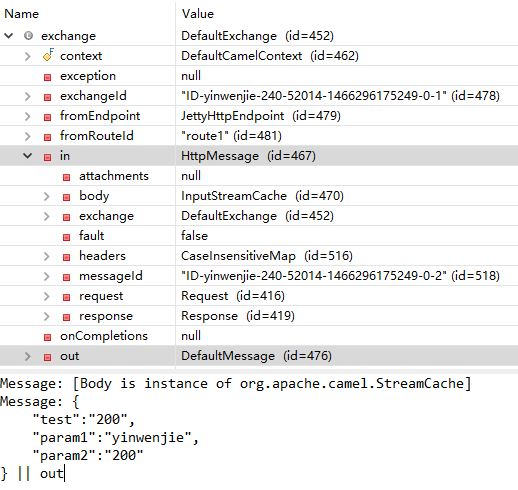This screenshot has height=490, width=518.
Task: Place cursor after '} || out' text
Action: (x=64, y=474)
